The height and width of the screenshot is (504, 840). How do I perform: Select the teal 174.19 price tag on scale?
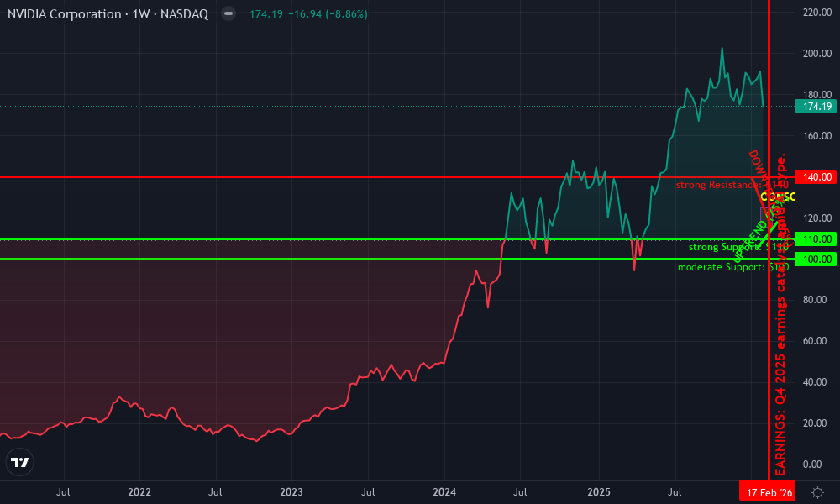(816, 107)
